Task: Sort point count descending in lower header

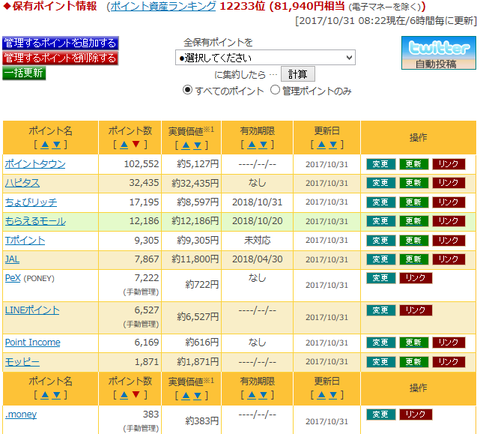Action: click(136, 395)
